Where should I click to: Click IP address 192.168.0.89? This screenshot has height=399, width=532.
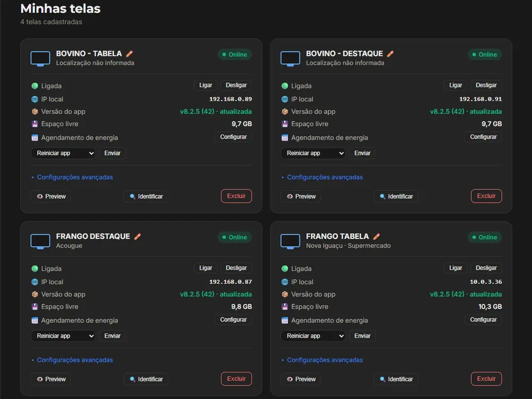[230, 99]
